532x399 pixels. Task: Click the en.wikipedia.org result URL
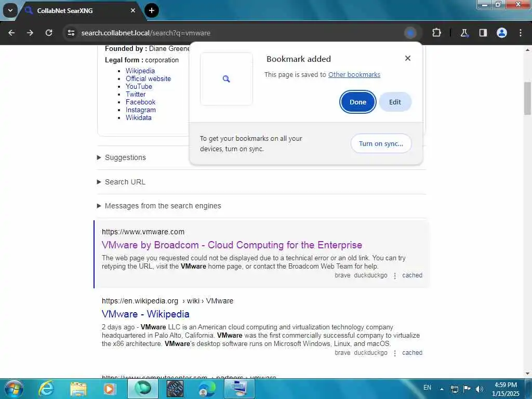[168, 301]
